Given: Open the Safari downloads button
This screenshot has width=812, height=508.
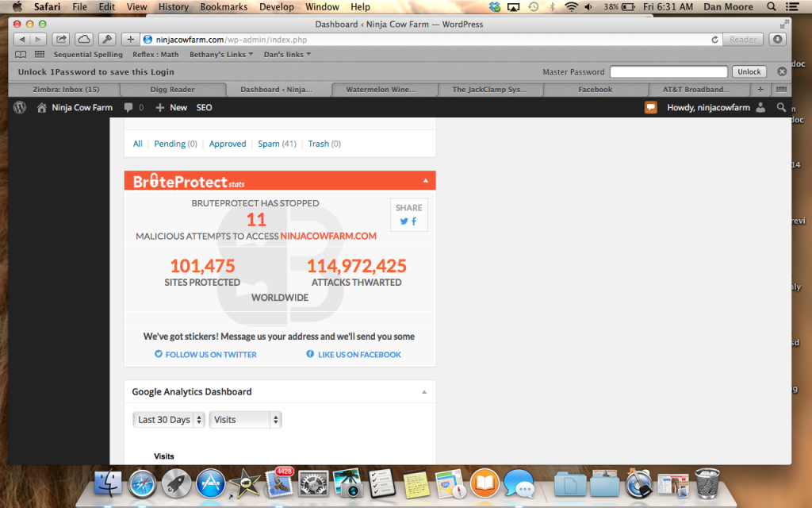Looking at the screenshot, I should click(777, 40).
